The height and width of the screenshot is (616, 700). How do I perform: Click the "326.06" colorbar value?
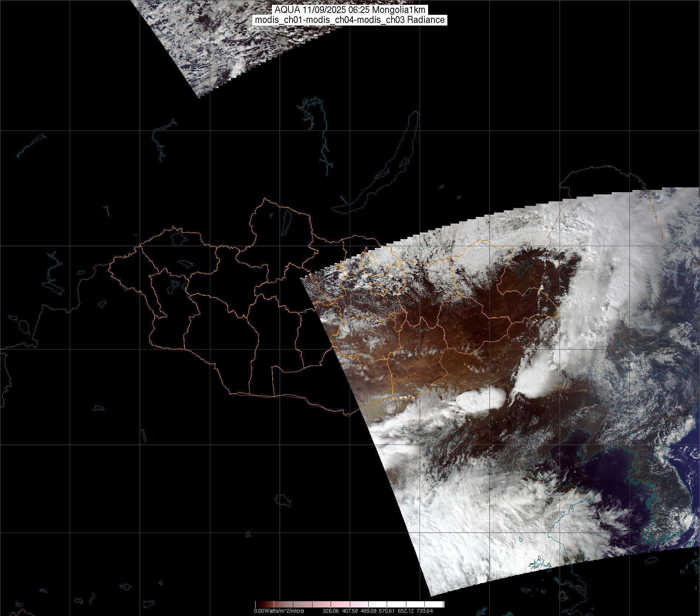(x=331, y=611)
